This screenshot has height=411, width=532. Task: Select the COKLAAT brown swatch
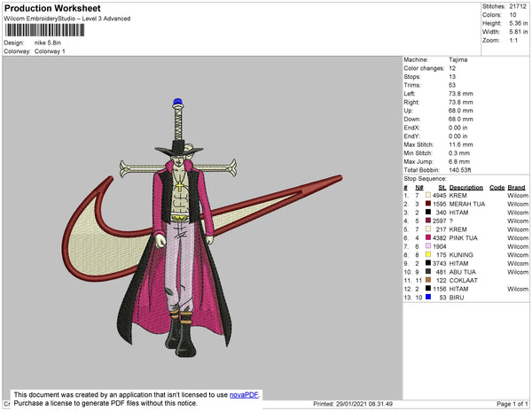pos(428,280)
